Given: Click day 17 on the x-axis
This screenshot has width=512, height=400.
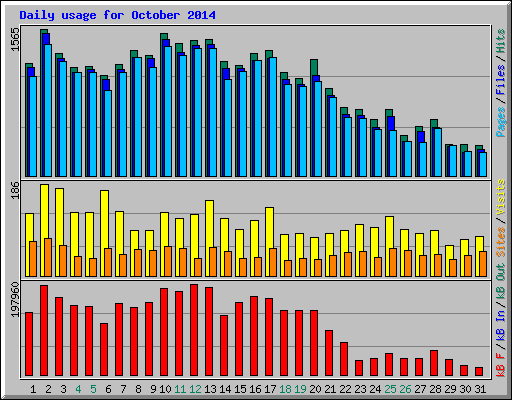Looking at the screenshot, I should pyautogui.click(x=270, y=389).
